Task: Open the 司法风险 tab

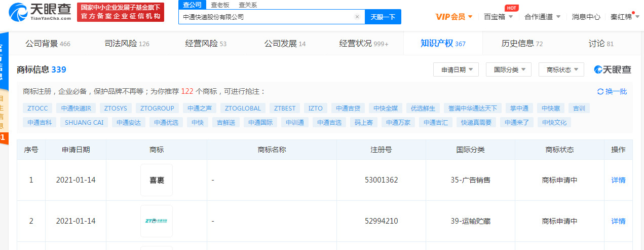Action: 127,44
